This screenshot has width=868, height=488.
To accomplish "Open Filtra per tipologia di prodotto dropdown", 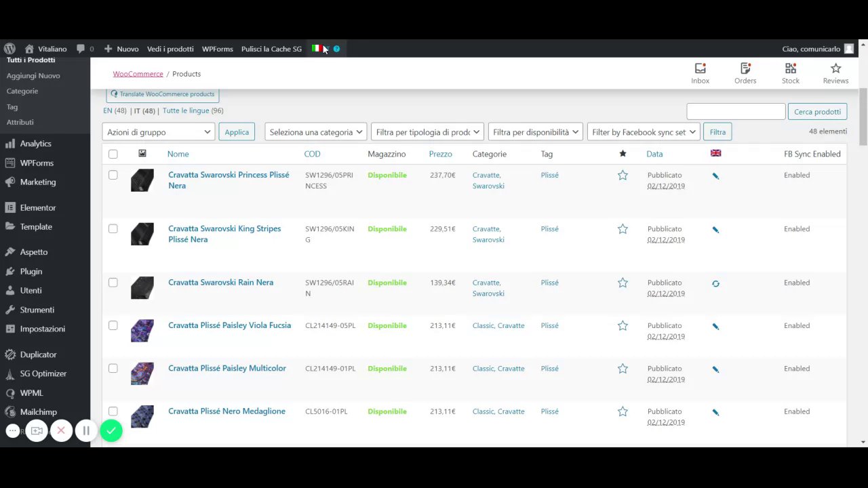I will coord(427,132).
